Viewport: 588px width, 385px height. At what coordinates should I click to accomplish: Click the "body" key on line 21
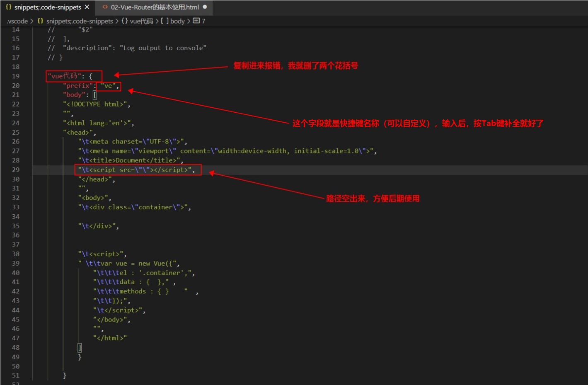74,95
